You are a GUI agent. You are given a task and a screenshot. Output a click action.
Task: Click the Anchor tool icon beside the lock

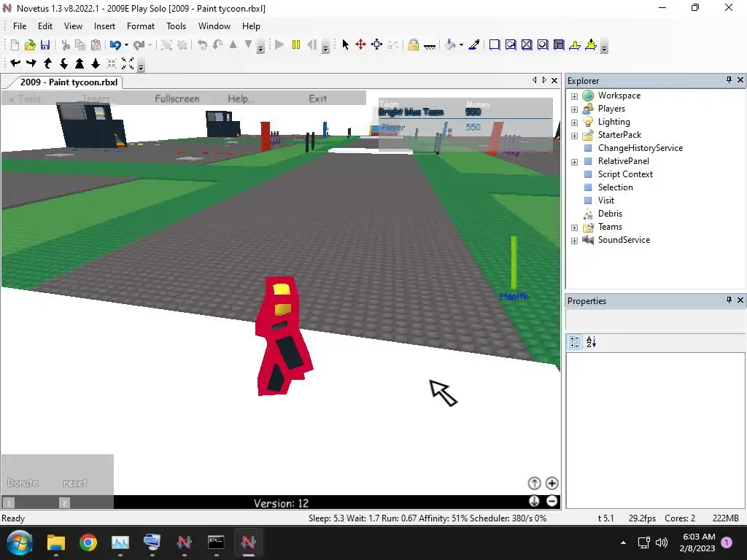429,45
